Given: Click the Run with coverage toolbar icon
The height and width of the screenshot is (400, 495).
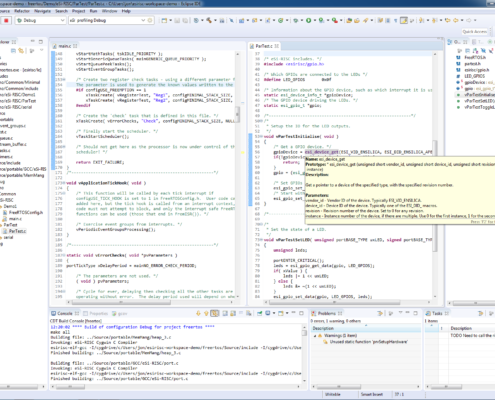Looking at the screenshot, I should [321, 20].
